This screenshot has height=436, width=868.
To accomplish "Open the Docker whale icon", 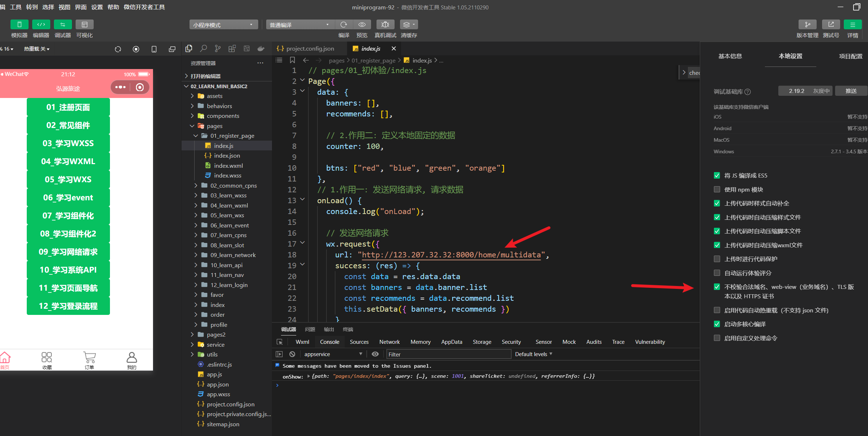I will click(x=261, y=48).
